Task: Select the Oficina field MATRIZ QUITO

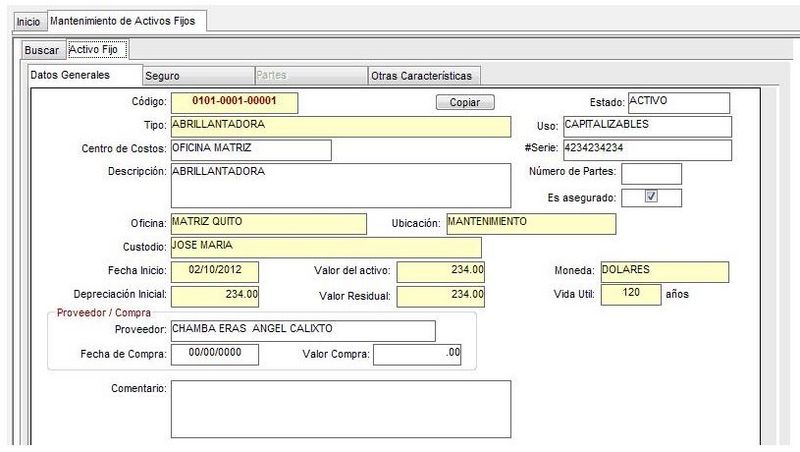Action: pyautogui.click(x=268, y=222)
